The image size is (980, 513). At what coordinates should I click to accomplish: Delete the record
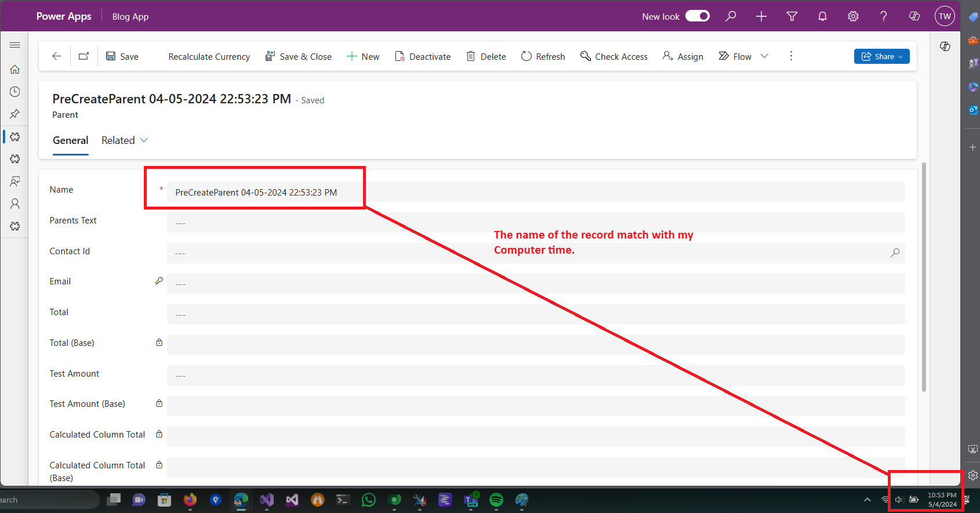[487, 56]
